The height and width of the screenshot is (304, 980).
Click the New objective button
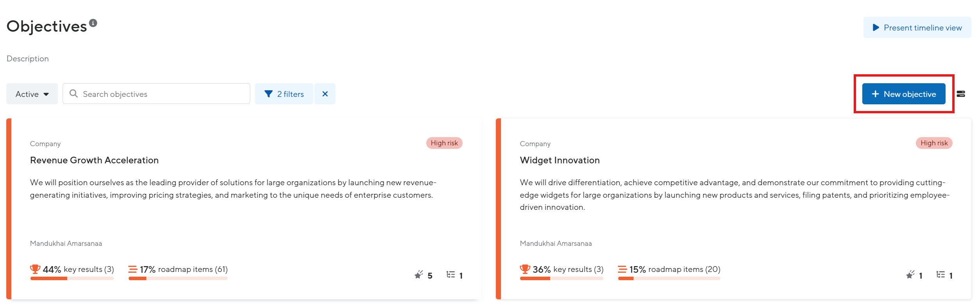(904, 94)
